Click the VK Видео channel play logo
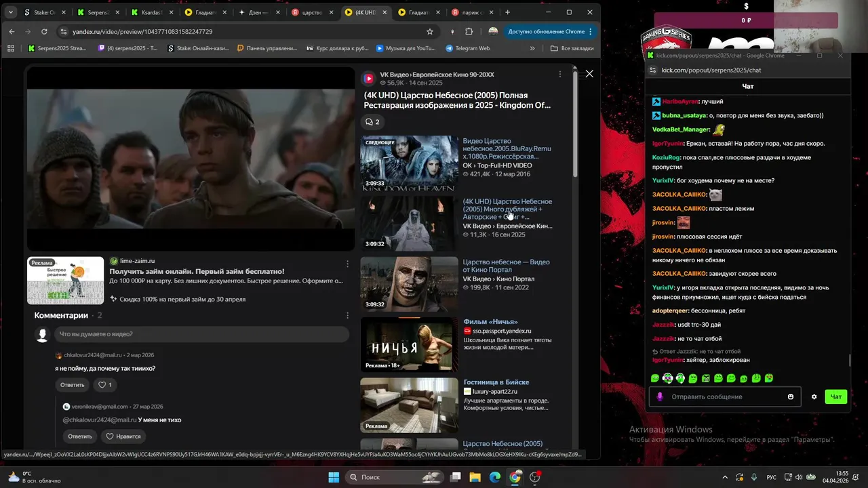 368,79
